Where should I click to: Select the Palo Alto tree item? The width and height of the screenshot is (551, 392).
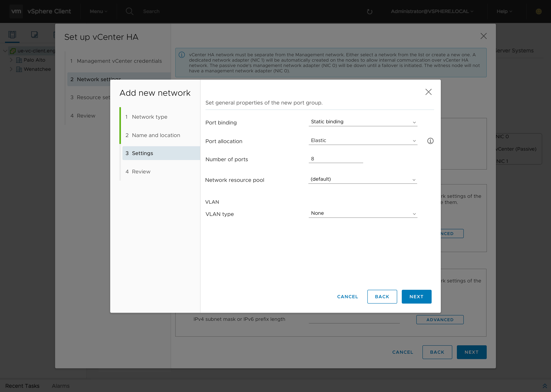[x=34, y=60]
